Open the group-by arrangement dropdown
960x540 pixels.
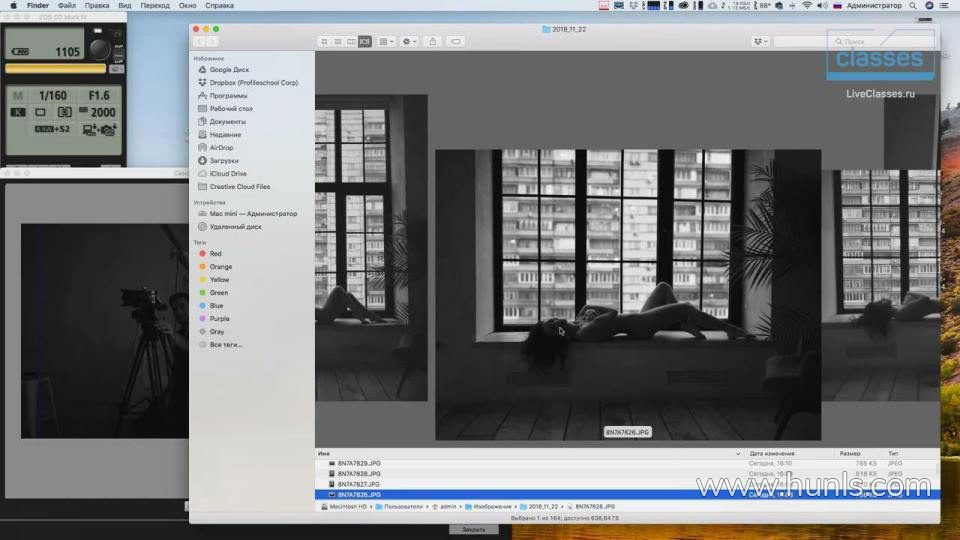click(386, 42)
